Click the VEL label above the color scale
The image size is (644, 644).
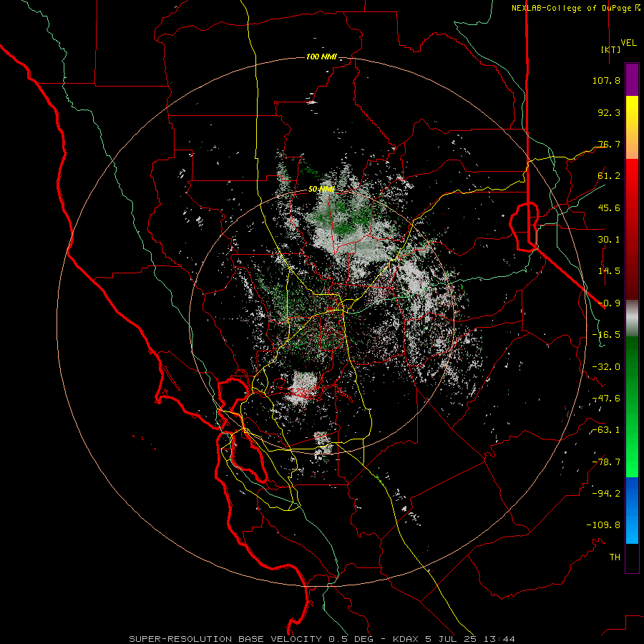pos(628,43)
